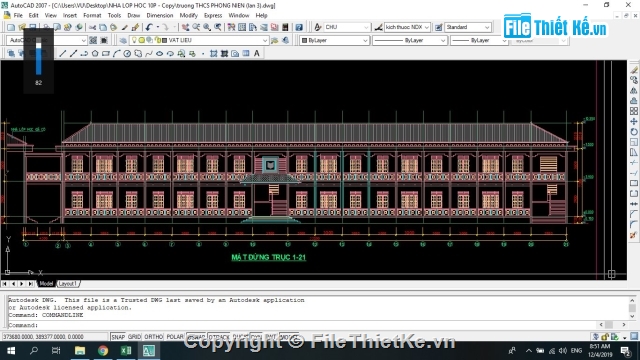Open the Express menu
The height and width of the screenshot is (360, 640).
click(213, 16)
